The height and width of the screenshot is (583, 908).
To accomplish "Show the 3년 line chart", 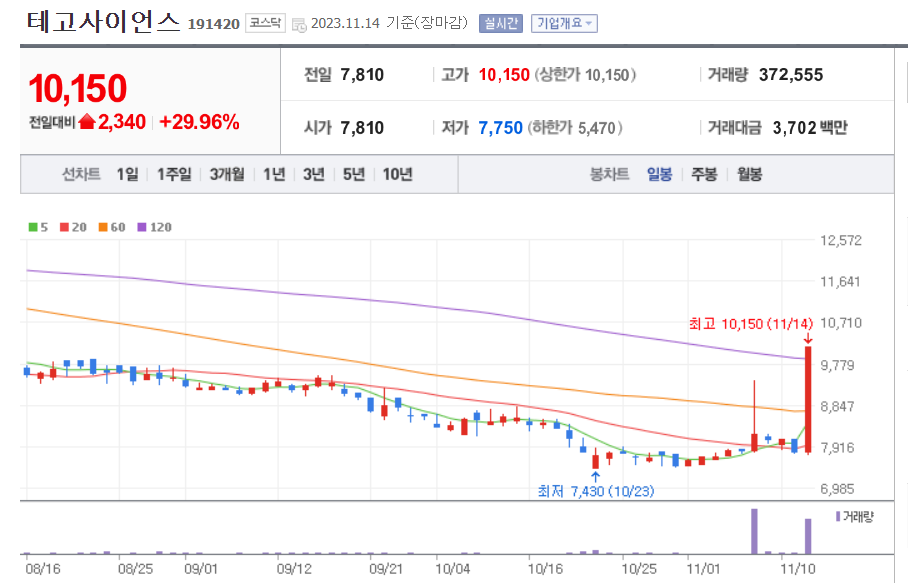I will [314, 174].
